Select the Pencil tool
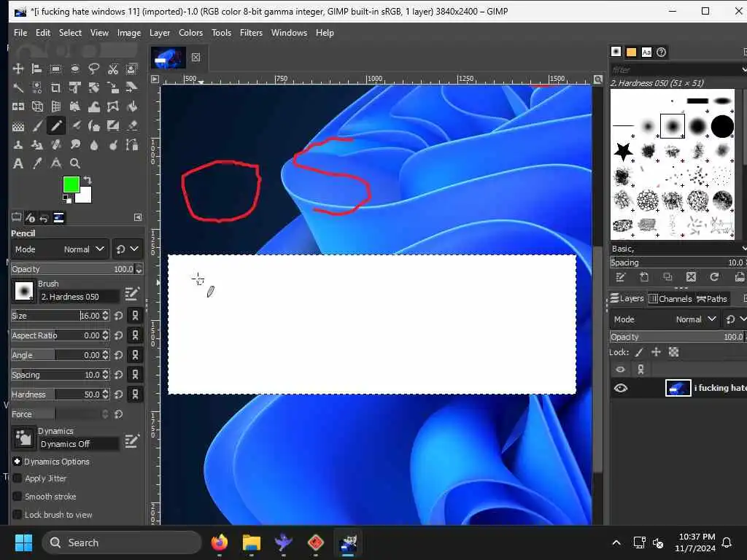The height and width of the screenshot is (560, 747). (x=55, y=125)
